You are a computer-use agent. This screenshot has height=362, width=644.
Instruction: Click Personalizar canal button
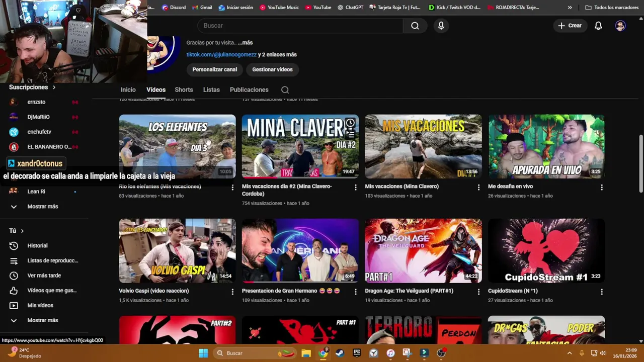coord(215,69)
